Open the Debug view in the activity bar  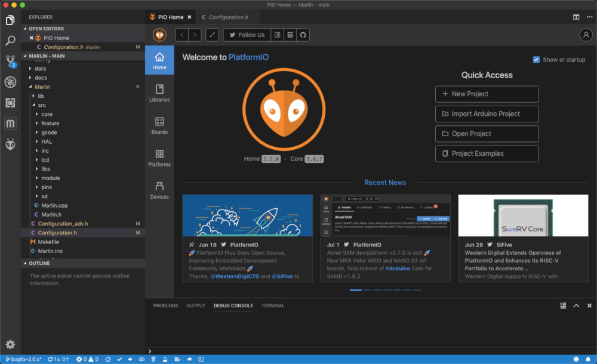(10, 82)
